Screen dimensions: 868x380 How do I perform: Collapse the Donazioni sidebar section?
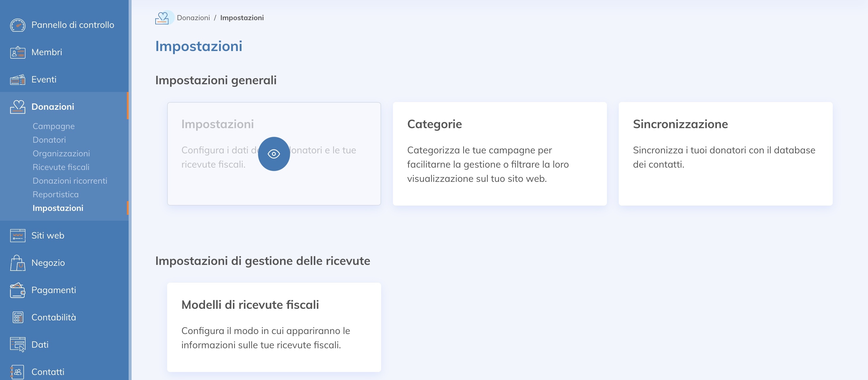(52, 106)
